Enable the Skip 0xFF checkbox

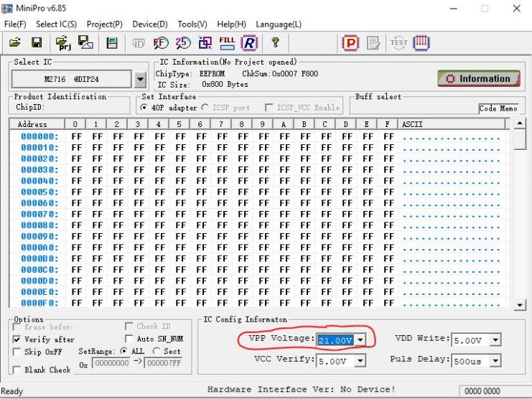point(17,352)
